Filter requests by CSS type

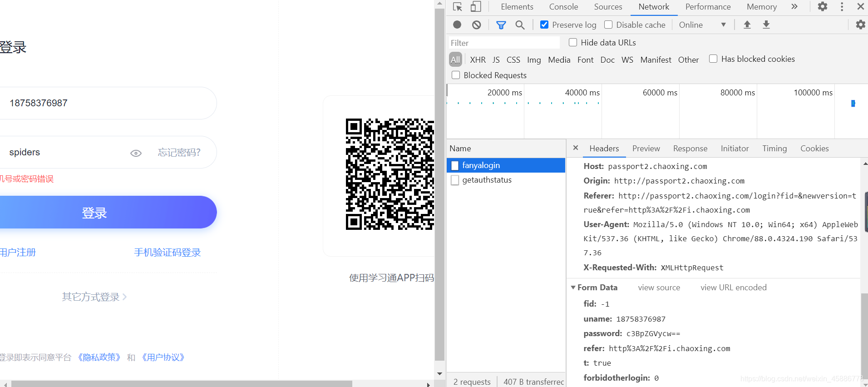click(x=513, y=60)
